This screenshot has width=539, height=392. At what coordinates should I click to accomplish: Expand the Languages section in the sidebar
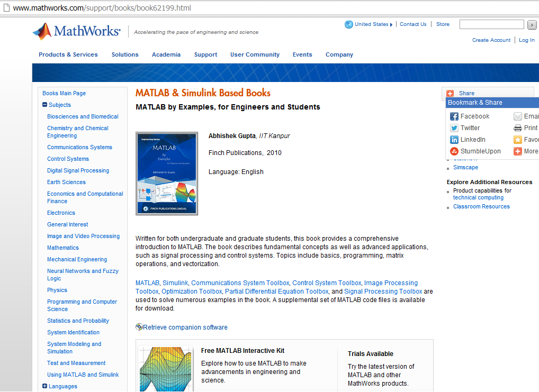45,386
